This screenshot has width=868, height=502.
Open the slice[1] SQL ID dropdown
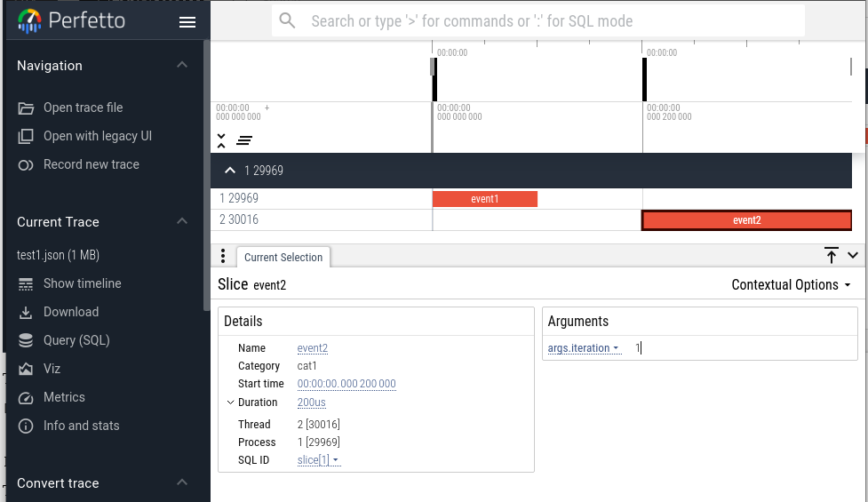coord(318,460)
